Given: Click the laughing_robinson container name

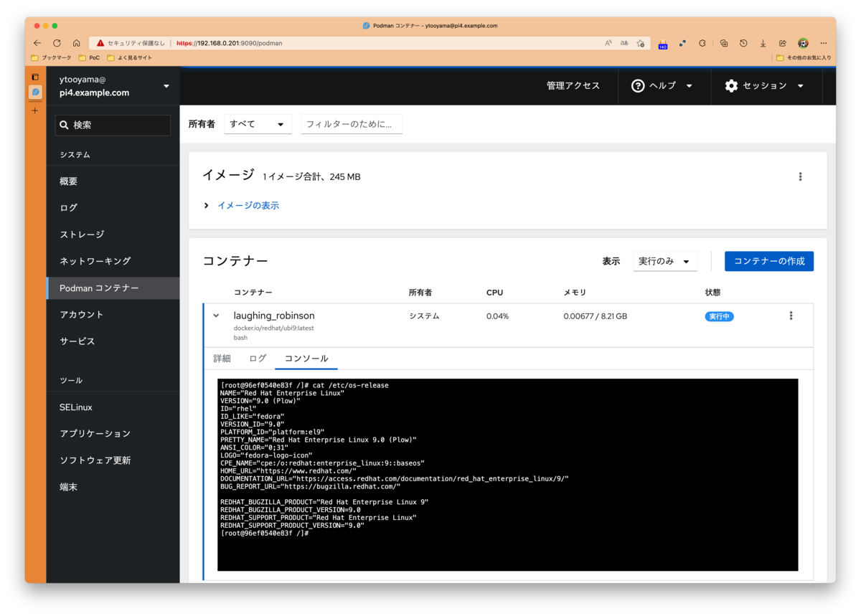Looking at the screenshot, I should point(274,316).
